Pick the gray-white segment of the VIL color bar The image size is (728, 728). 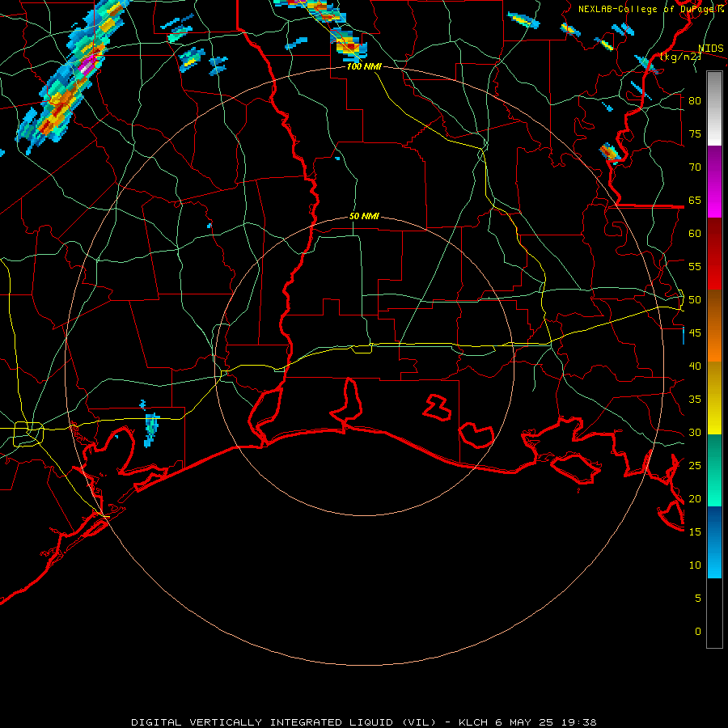(x=714, y=108)
